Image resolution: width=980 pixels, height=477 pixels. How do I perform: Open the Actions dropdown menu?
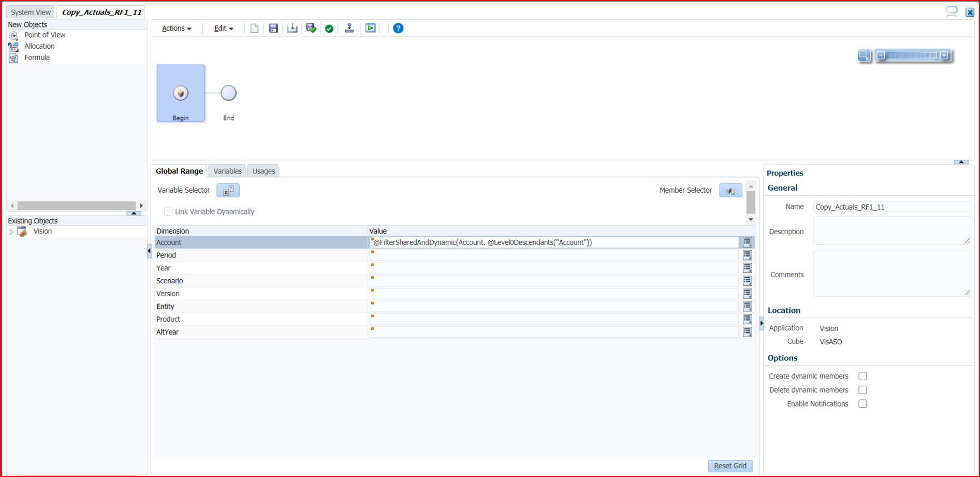click(x=176, y=28)
